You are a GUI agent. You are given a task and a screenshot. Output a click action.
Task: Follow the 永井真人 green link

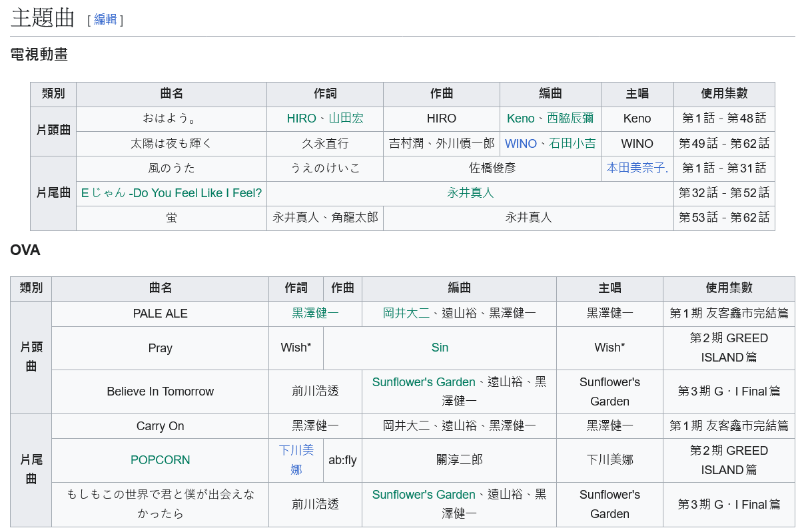click(470, 193)
